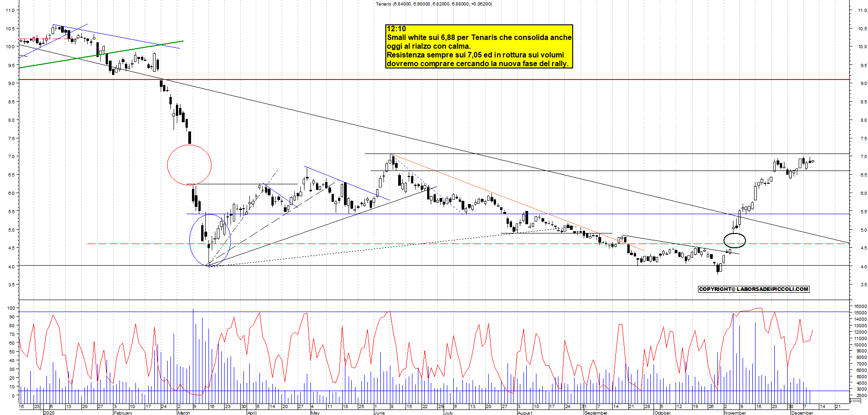Select the 'November' month label

coord(735,413)
